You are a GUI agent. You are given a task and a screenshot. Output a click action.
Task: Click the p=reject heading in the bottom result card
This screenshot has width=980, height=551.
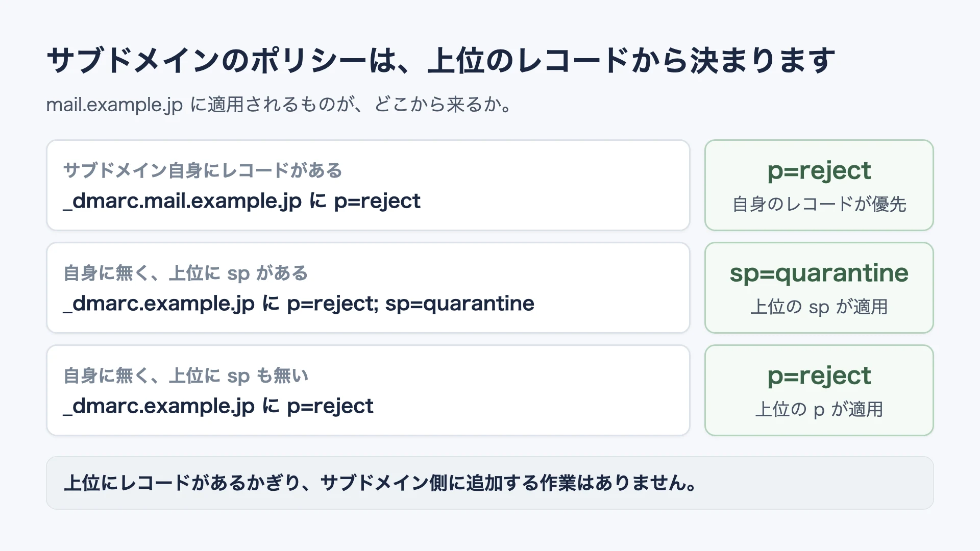(819, 376)
